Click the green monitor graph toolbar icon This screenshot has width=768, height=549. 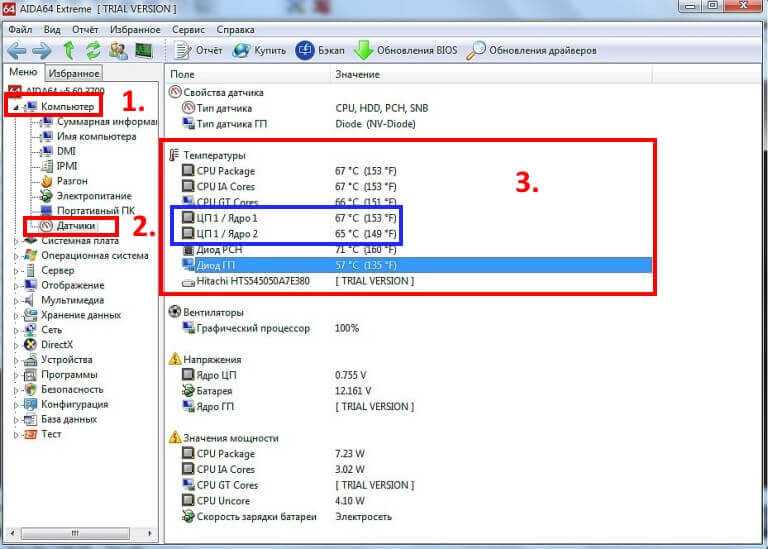coord(144,50)
